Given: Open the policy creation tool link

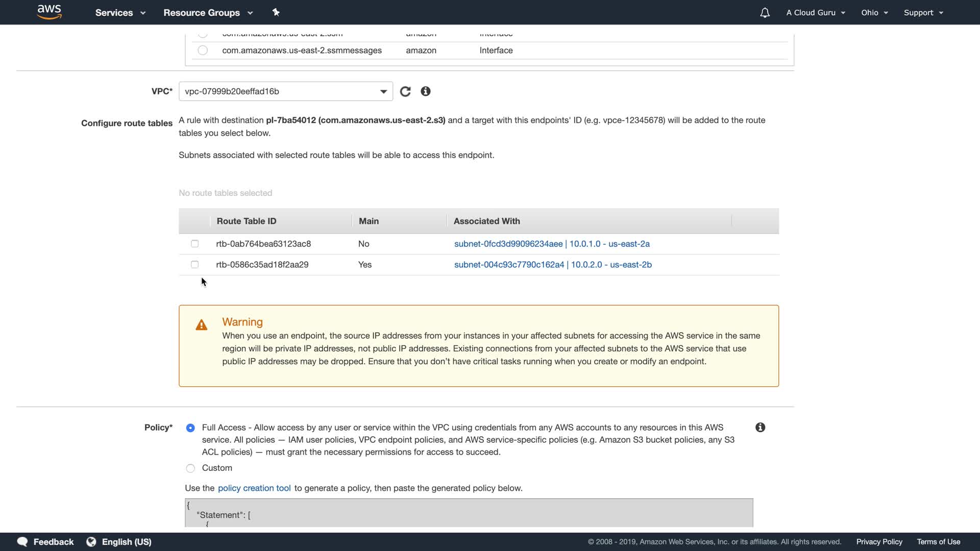Looking at the screenshot, I should (x=254, y=488).
